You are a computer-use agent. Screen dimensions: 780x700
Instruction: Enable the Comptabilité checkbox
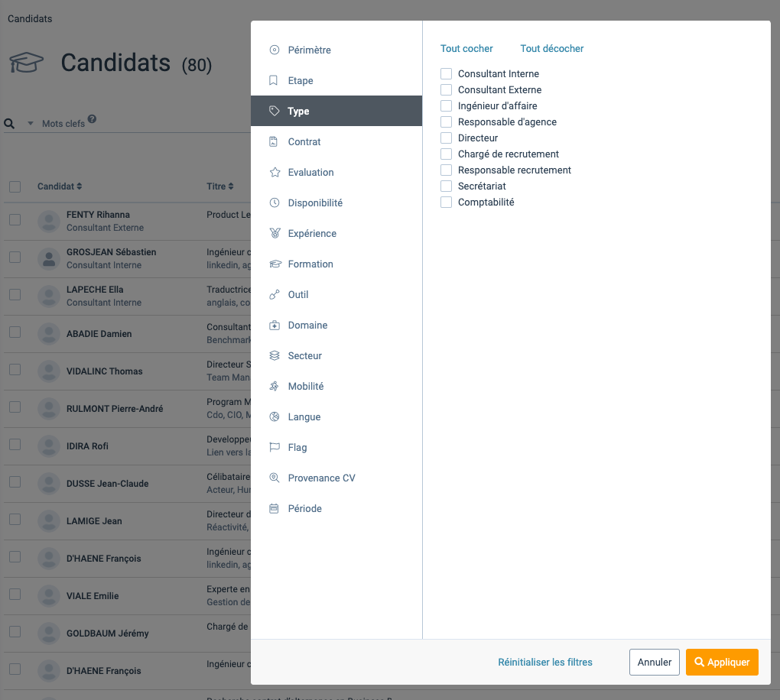(x=447, y=202)
